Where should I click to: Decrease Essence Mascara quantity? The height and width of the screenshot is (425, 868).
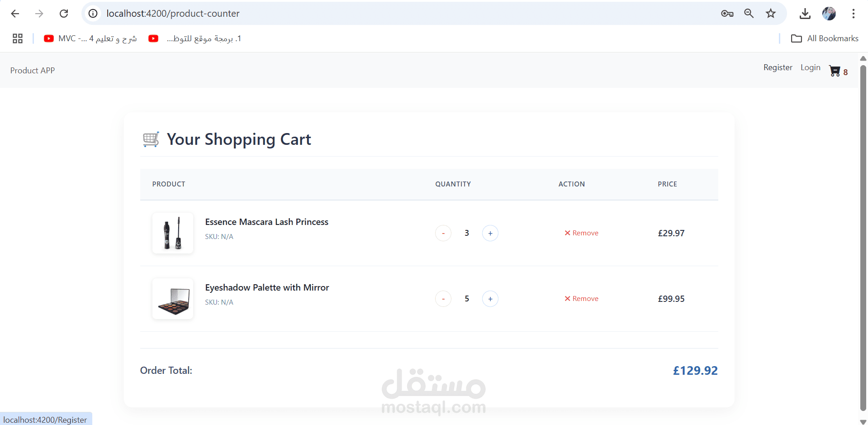pos(443,233)
